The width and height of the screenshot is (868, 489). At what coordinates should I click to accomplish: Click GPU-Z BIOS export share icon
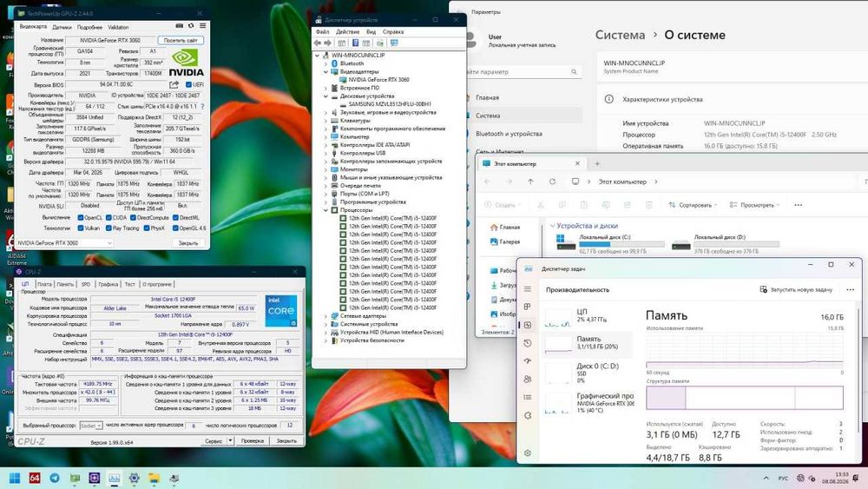(x=174, y=85)
